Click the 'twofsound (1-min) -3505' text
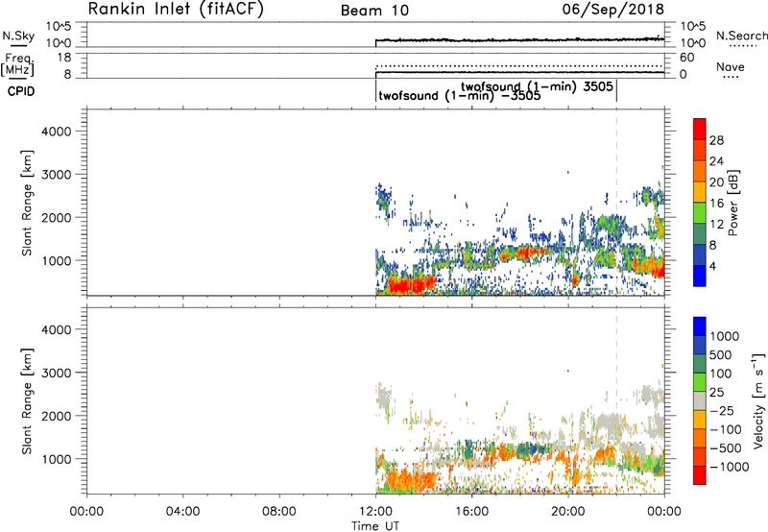 pos(460,95)
